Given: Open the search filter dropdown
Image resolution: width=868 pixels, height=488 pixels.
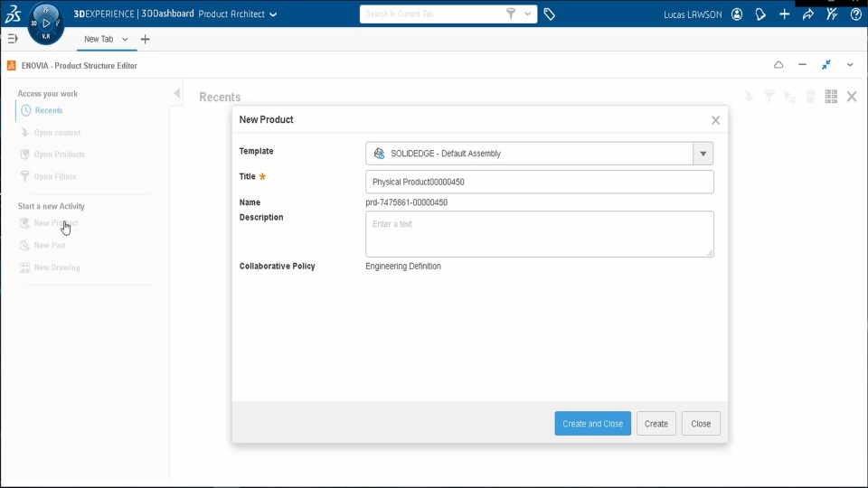Looking at the screenshot, I should (x=528, y=14).
